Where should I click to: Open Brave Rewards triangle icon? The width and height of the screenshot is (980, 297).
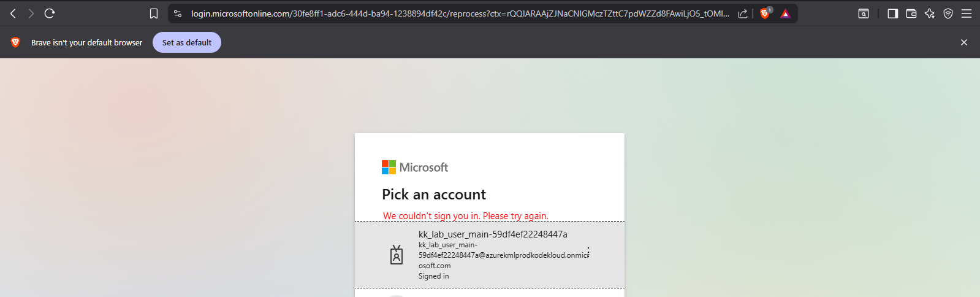(x=785, y=13)
